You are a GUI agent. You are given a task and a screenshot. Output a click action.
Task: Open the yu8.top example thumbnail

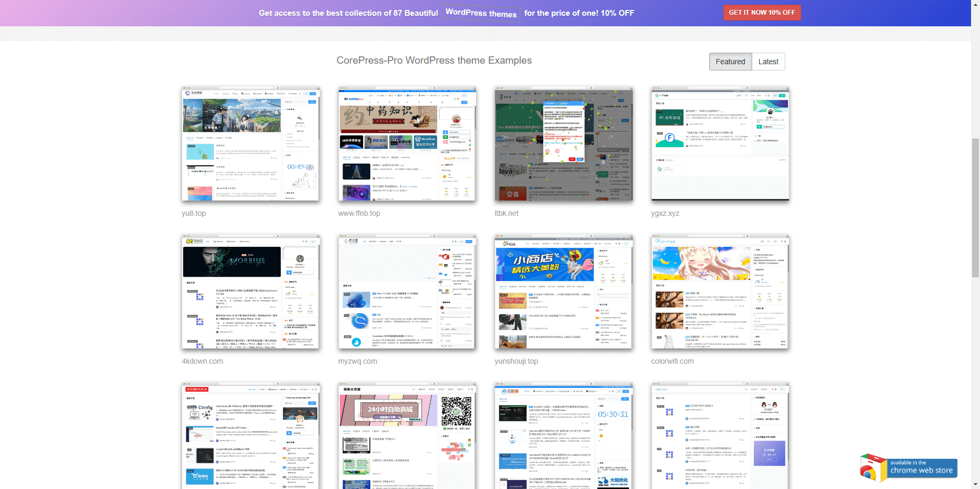[x=250, y=144]
